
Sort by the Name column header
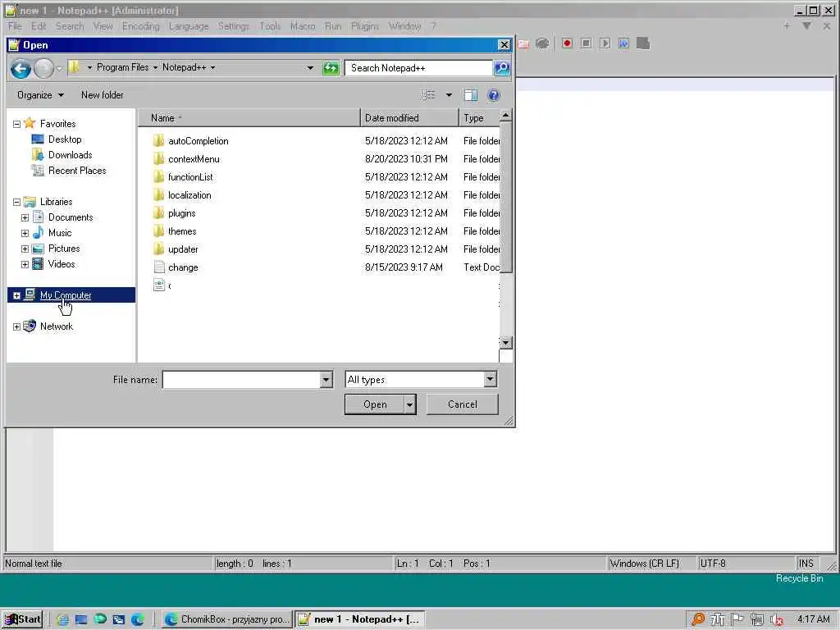pos(249,118)
